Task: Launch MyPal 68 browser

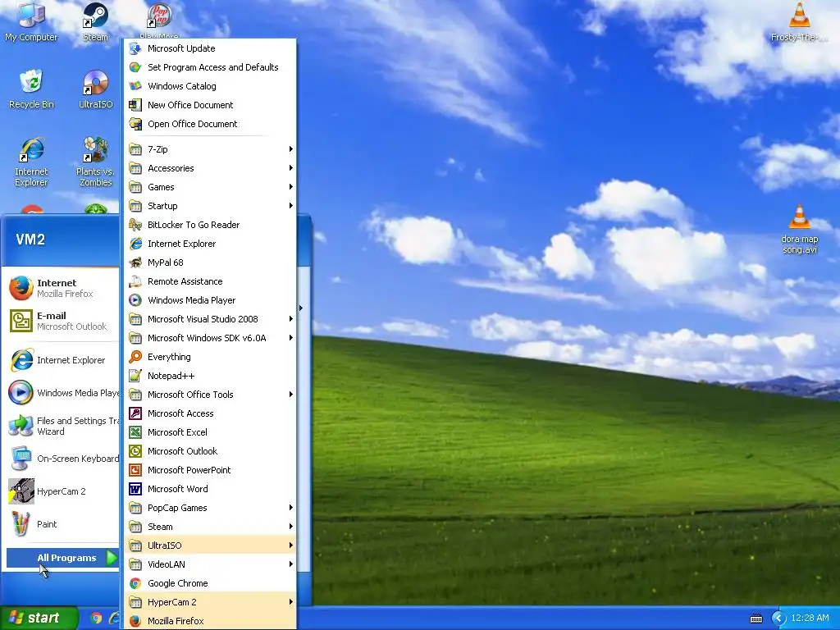Action: pos(210,262)
